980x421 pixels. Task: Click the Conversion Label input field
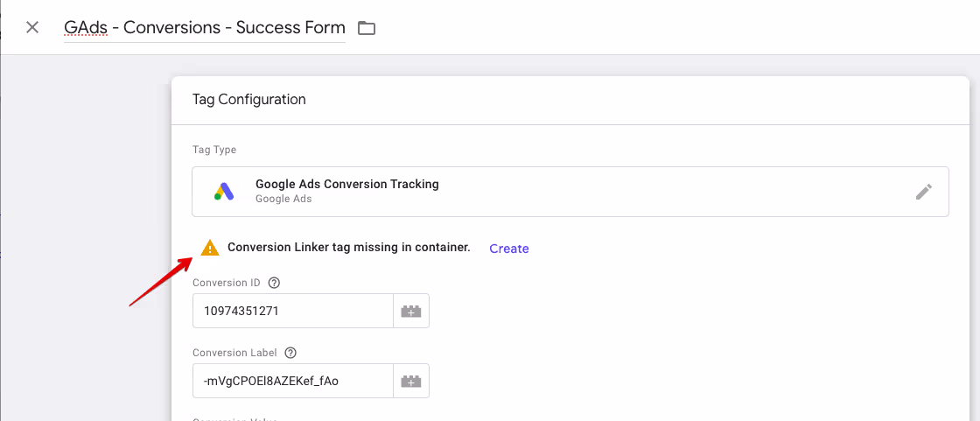[292, 381]
